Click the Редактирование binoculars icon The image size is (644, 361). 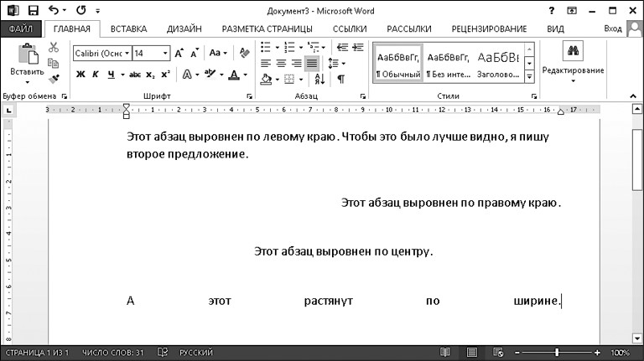coord(573,52)
